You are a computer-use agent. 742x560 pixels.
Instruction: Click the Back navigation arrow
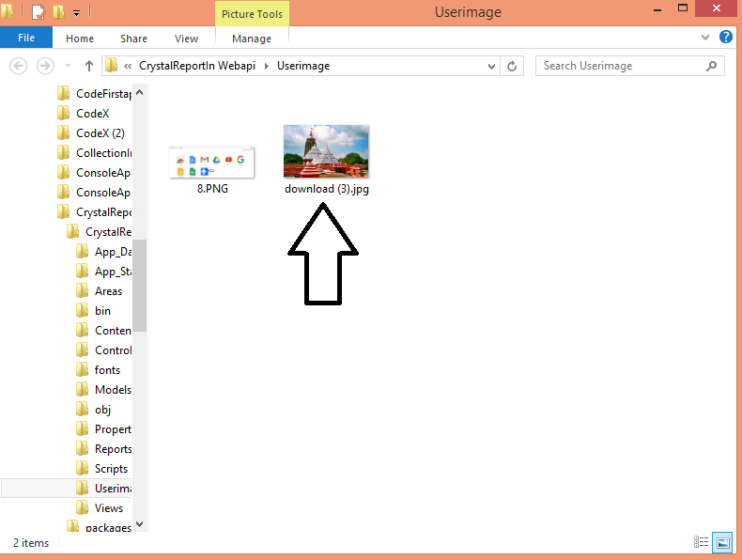pyautogui.click(x=18, y=66)
